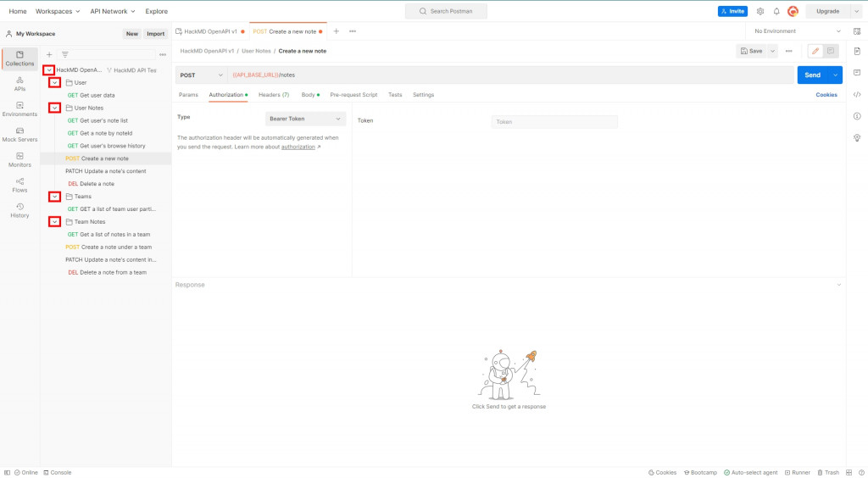The height and width of the screenshot is (478, 868).
Task: Click the request URL field
Action: pos(510,75)
